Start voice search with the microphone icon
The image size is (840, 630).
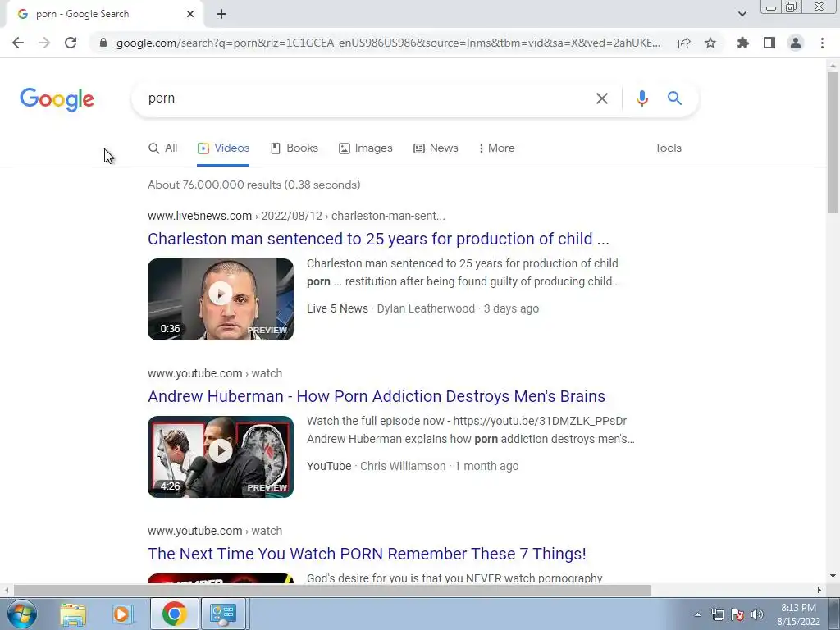[x=642, y=98]
